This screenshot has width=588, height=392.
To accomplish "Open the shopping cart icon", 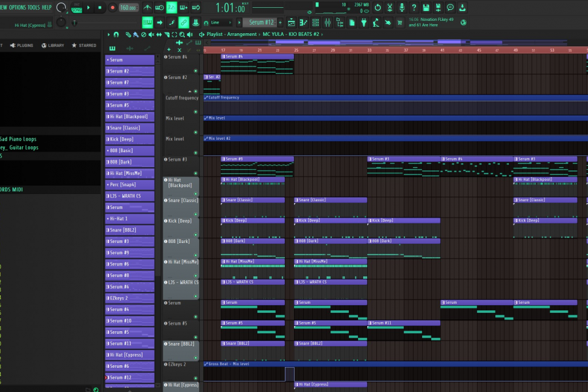I will 400,22.
